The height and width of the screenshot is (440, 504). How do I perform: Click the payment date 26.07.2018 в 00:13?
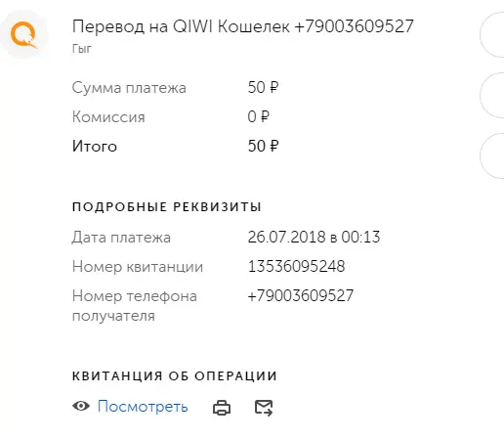tap(314, 237)
